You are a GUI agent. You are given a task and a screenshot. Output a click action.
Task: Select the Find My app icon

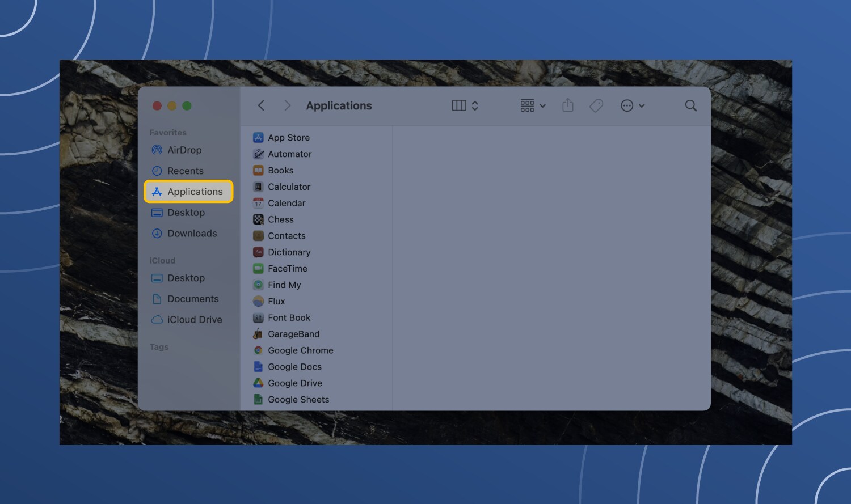click(258, 285)
